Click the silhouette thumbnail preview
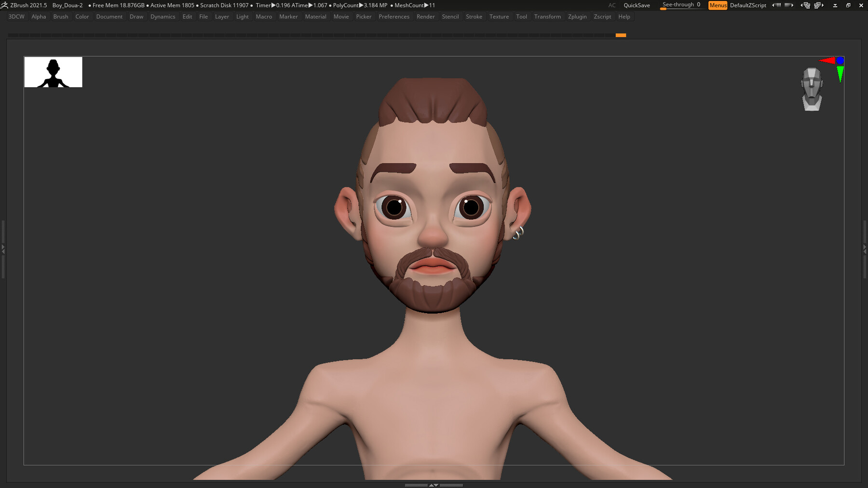The height and width of the screenshot is (488, 868). click(54, 72)
